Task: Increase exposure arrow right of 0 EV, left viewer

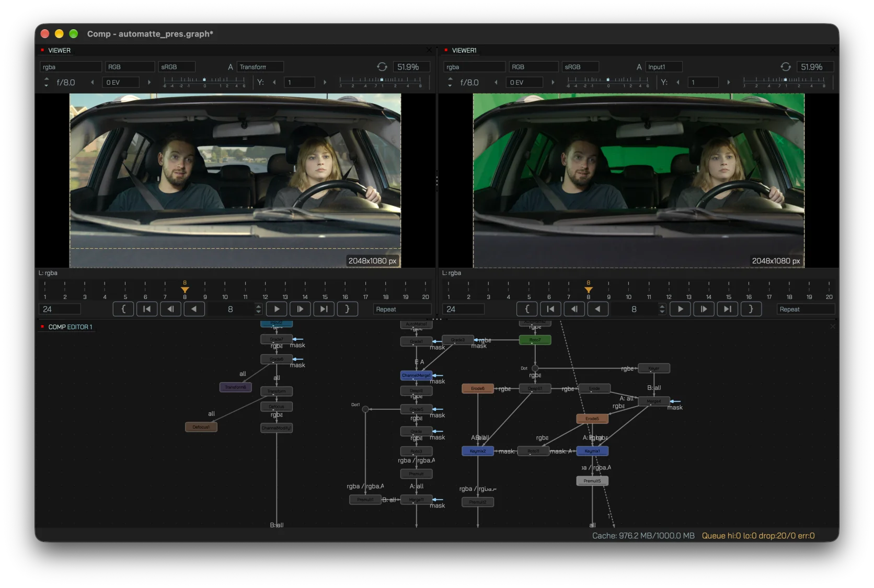Action: (149, 82)
